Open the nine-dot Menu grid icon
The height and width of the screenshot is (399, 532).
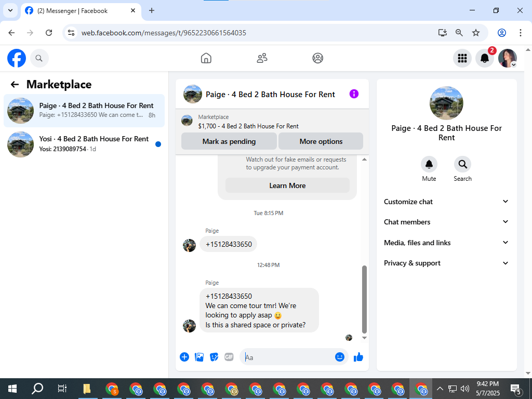[462, 58]
